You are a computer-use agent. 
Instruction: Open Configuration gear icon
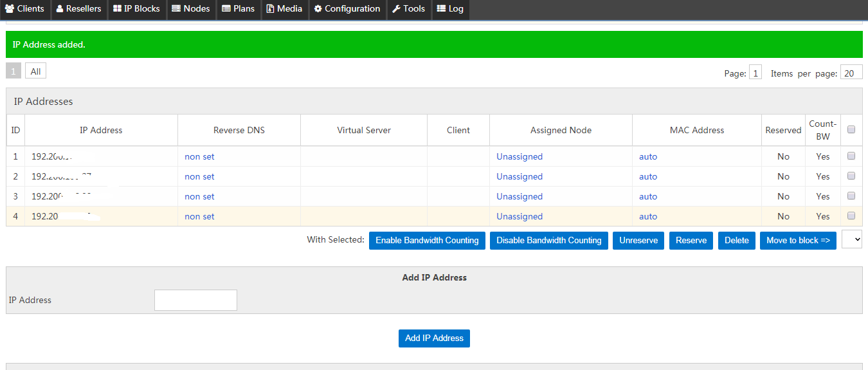coord(318,9)
